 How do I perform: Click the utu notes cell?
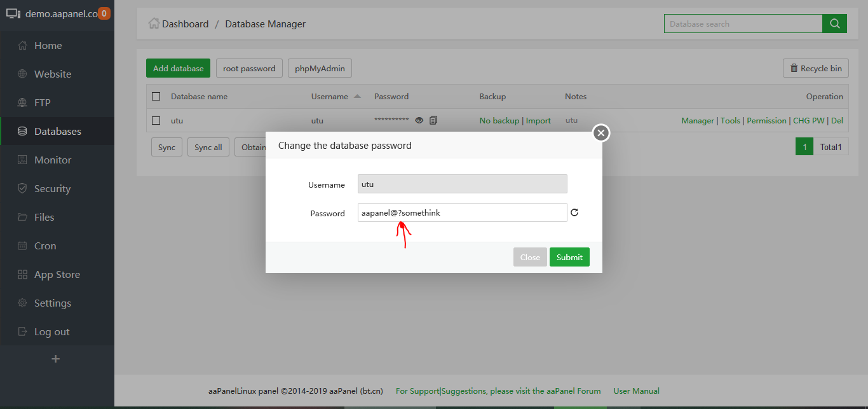tap(571, 120)
